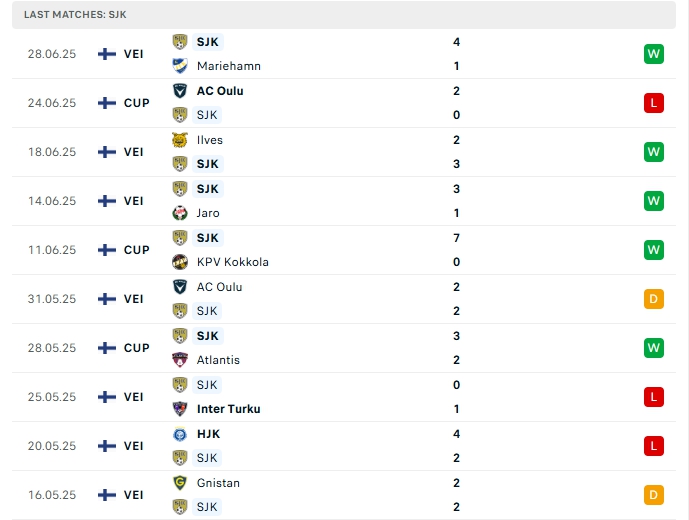Click the Last Matches: SJK header

pyautogui.click(x=75, y=15)
